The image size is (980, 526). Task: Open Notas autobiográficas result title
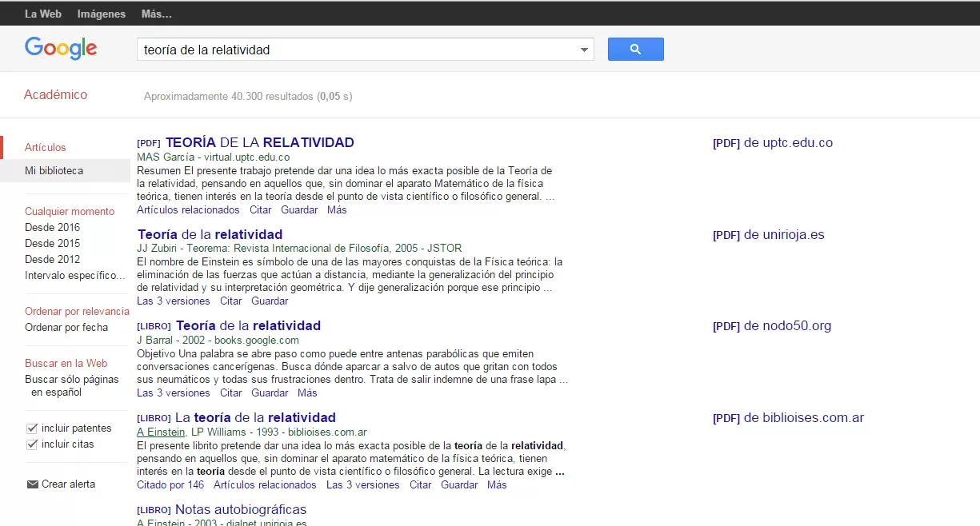coord(241,509)
